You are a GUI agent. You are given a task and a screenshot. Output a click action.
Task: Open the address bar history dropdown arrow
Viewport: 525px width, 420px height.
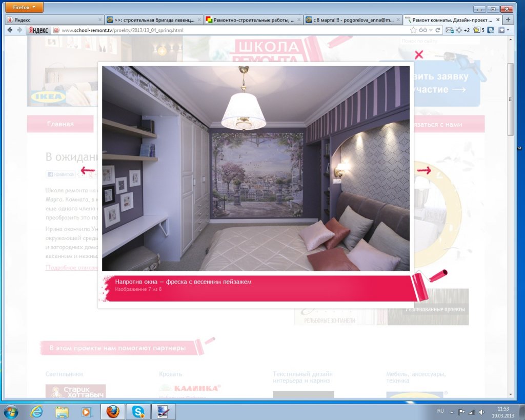(x=431, y=30)
